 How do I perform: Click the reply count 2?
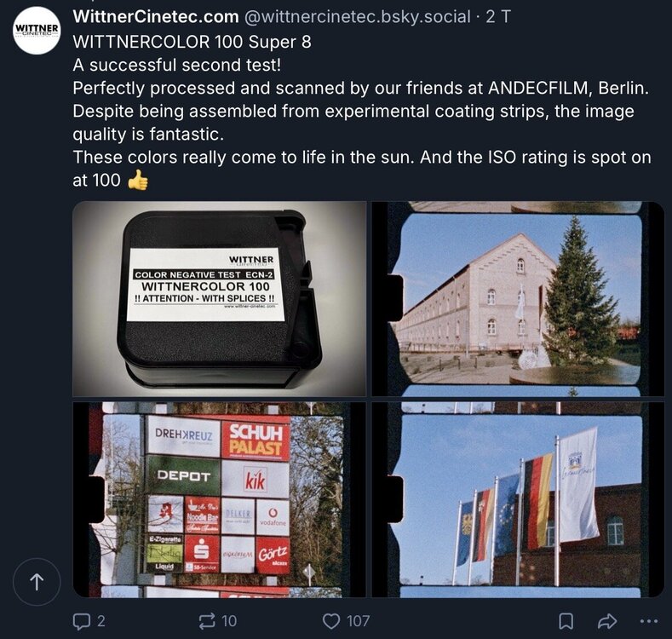click(x=101, y=621)
